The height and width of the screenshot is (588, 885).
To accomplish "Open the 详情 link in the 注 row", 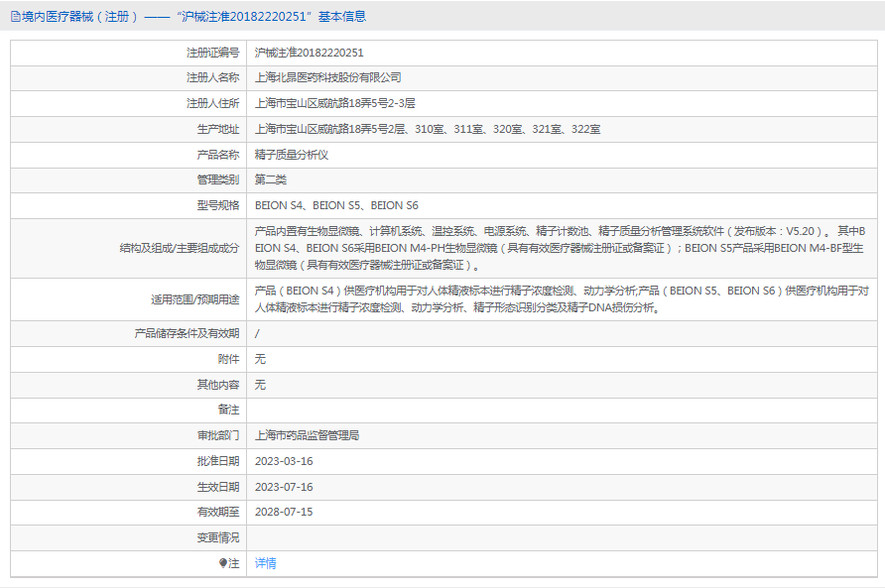I will pyautogui.click(x=265, y=563).
